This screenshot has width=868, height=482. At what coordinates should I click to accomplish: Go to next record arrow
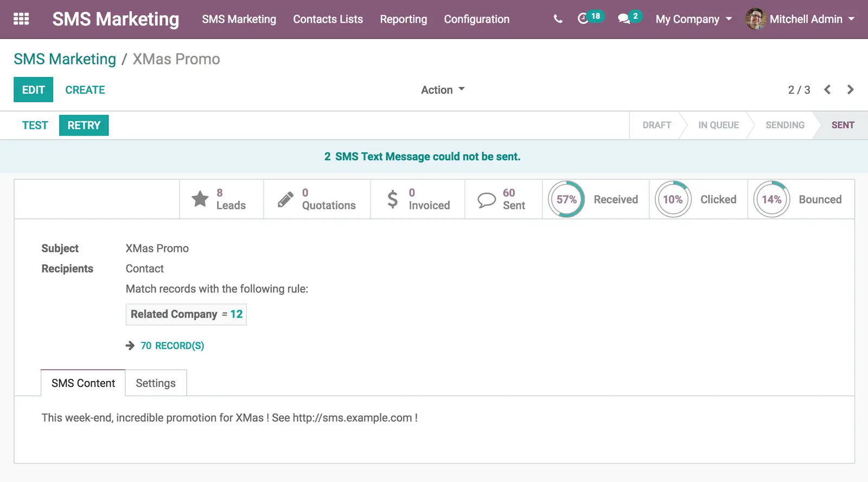[850, 90]
